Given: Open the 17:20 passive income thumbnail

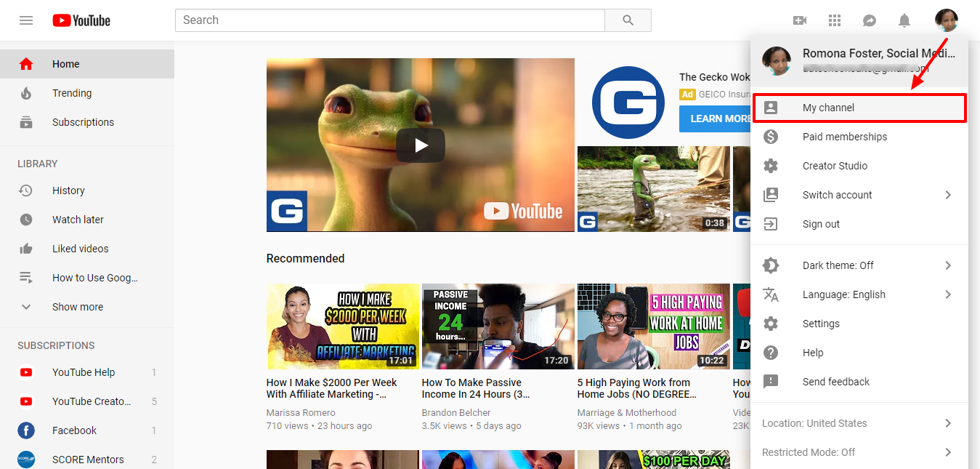Looking at the screenshot, I should click(498, 326).
